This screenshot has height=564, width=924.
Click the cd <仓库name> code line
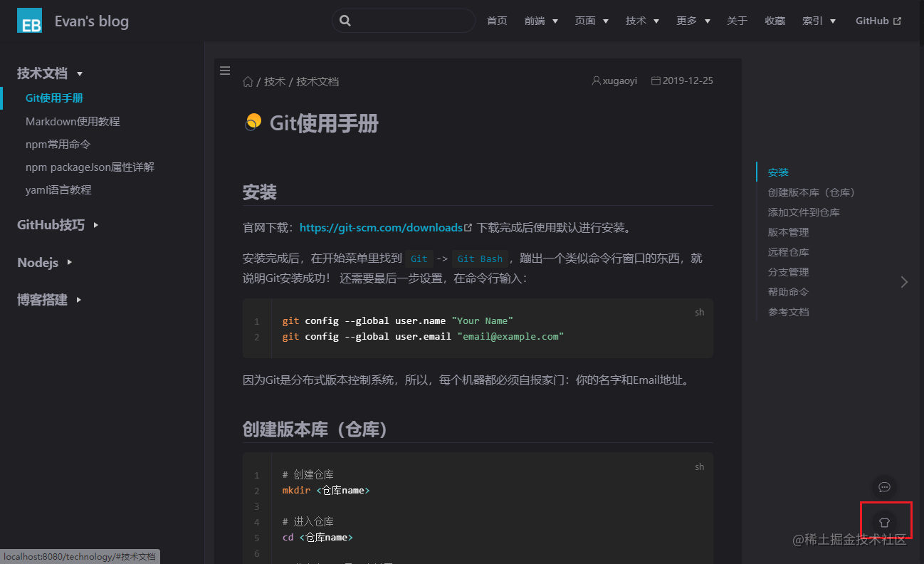[317, 538]
